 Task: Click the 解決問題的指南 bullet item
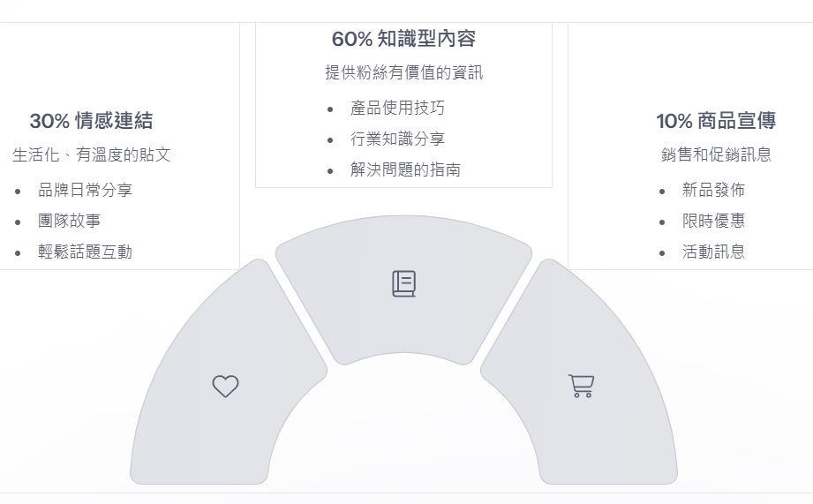(x=405, y=169)
